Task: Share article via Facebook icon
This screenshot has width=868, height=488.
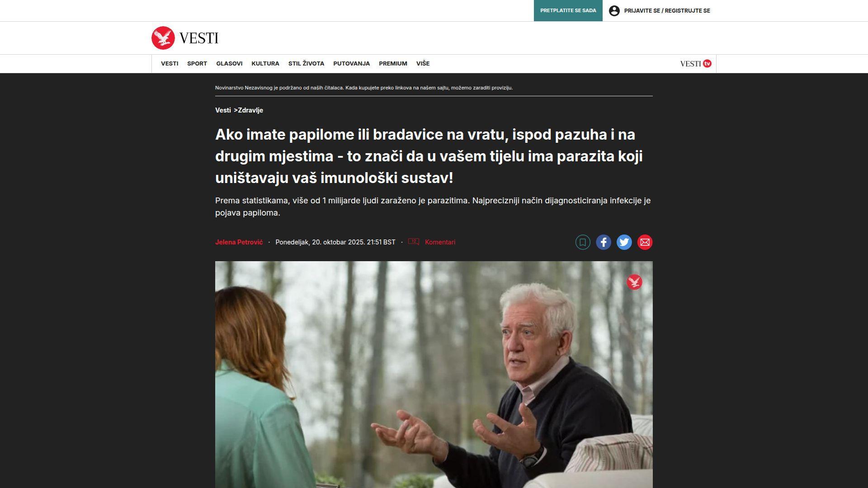Action: [x=604, y=242]
